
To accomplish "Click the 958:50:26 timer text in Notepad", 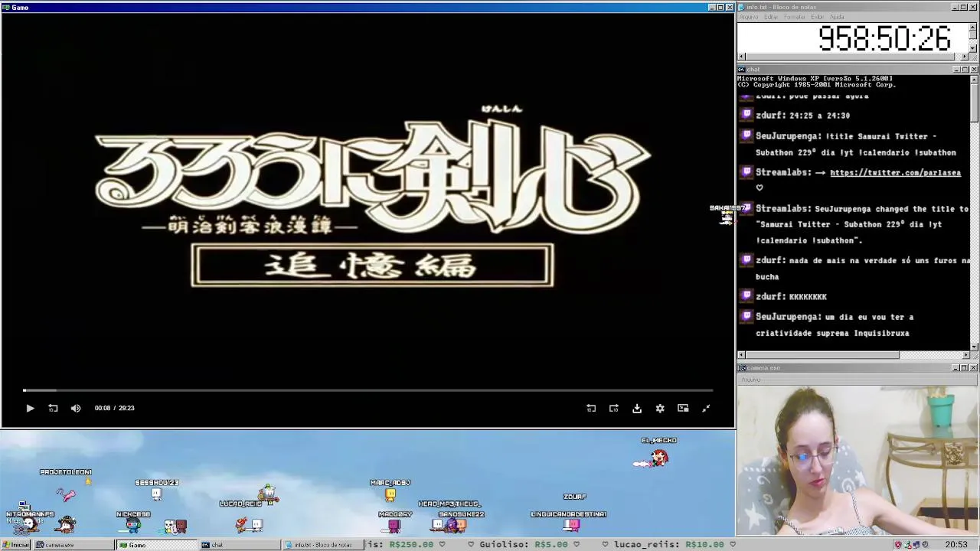I will 885,38.
